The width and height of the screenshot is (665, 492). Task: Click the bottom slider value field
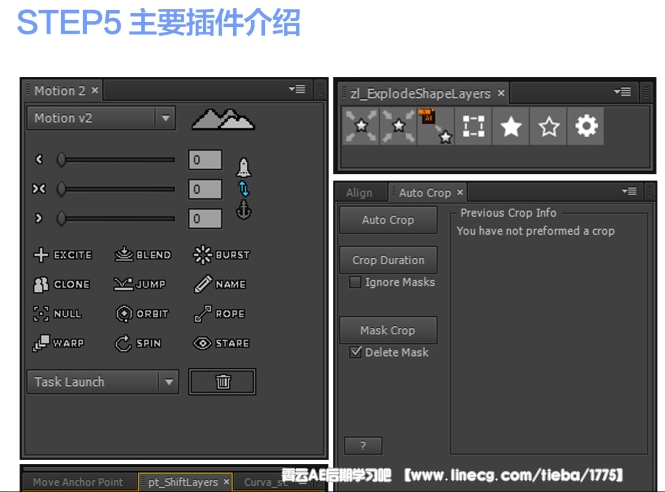pos(205,218)
